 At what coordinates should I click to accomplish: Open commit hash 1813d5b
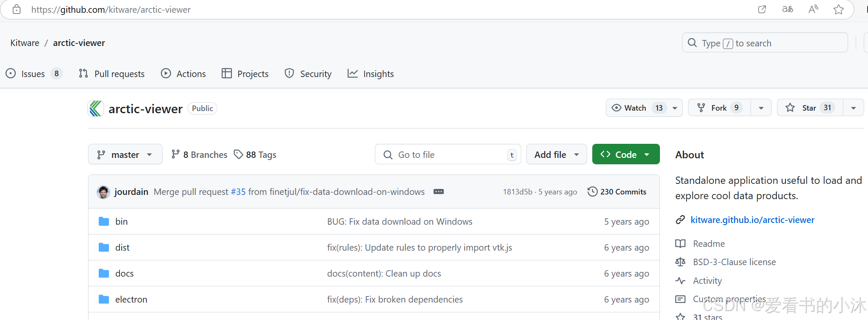coord(517,191)
